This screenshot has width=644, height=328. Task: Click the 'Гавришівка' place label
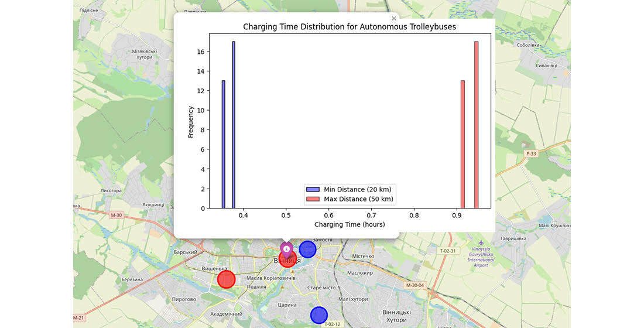(x=513, y=238)
